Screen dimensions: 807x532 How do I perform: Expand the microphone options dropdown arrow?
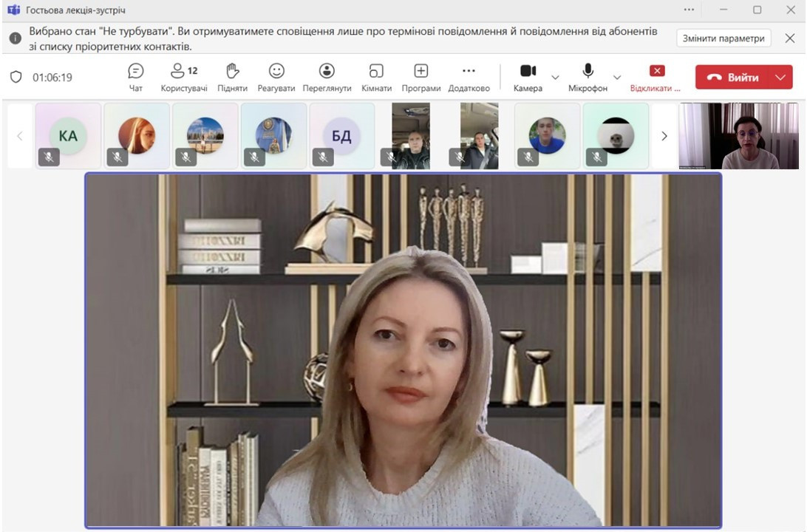click(617, 78)
